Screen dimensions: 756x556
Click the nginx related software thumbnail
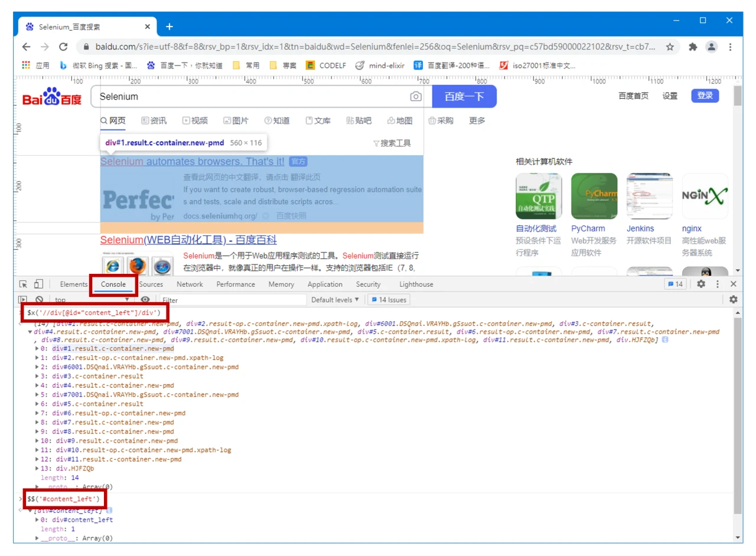tap(705, 196)
